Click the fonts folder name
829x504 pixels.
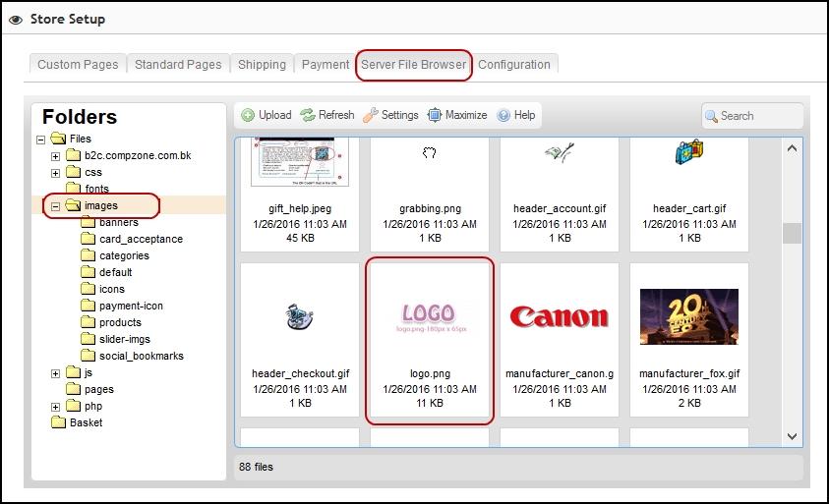point(96,189)
